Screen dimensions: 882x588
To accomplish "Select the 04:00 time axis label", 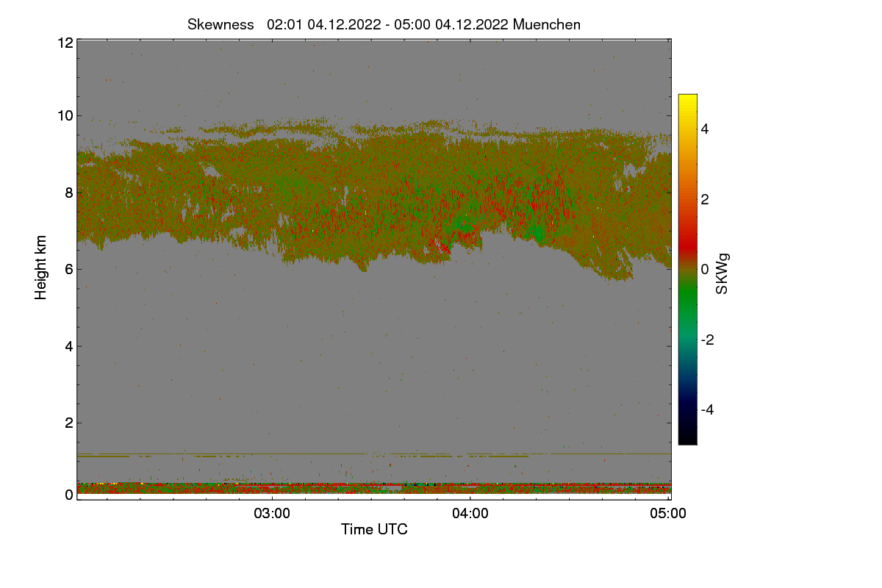I will 470,514.
